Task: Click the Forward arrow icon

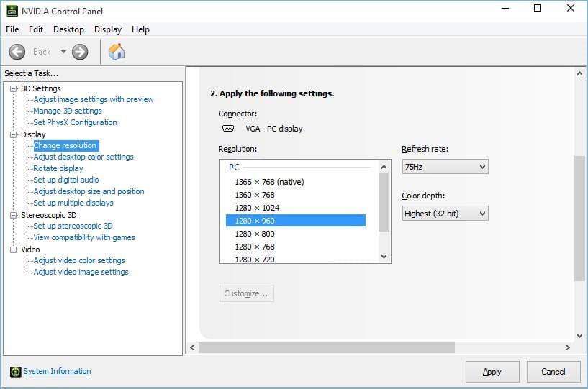Action: pyautogui.click(x=80, y=52)
